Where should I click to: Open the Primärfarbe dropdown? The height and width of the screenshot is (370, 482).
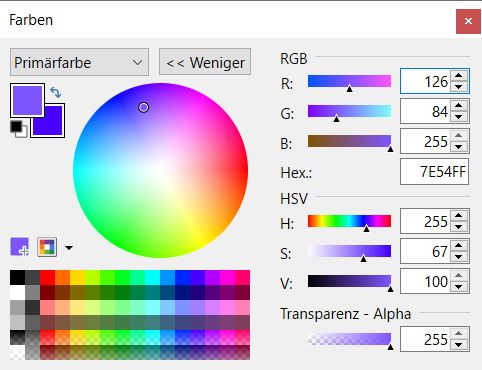pos(79,62)
